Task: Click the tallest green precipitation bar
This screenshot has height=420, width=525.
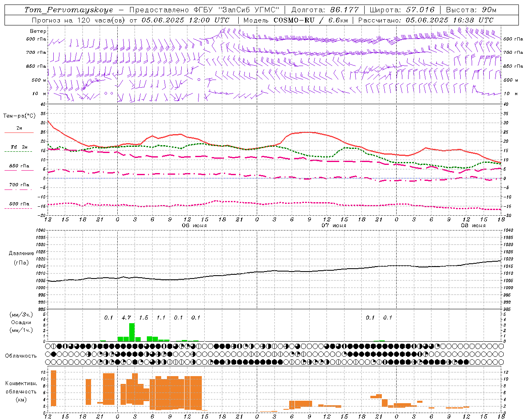Action: coord(132,332)
